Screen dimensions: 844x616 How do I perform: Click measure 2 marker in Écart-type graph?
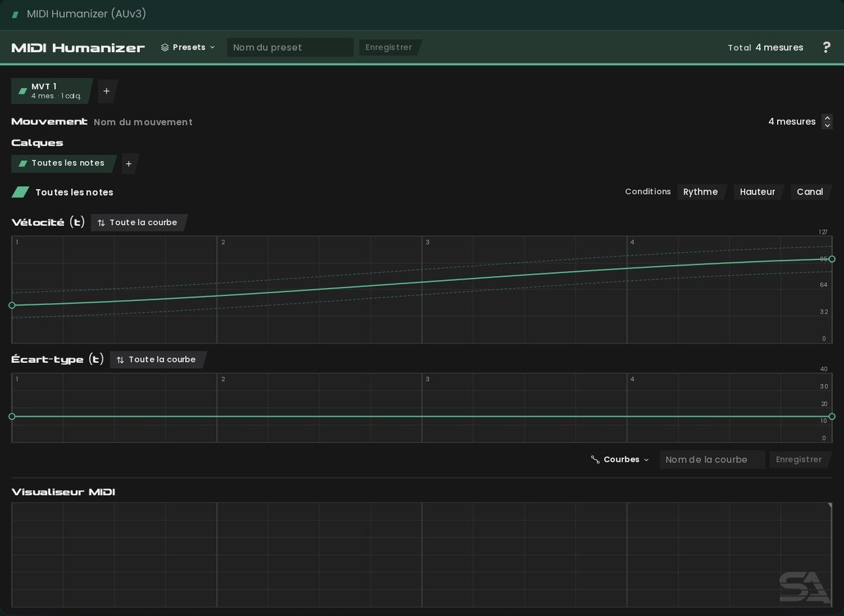click(x=223, y=379)
